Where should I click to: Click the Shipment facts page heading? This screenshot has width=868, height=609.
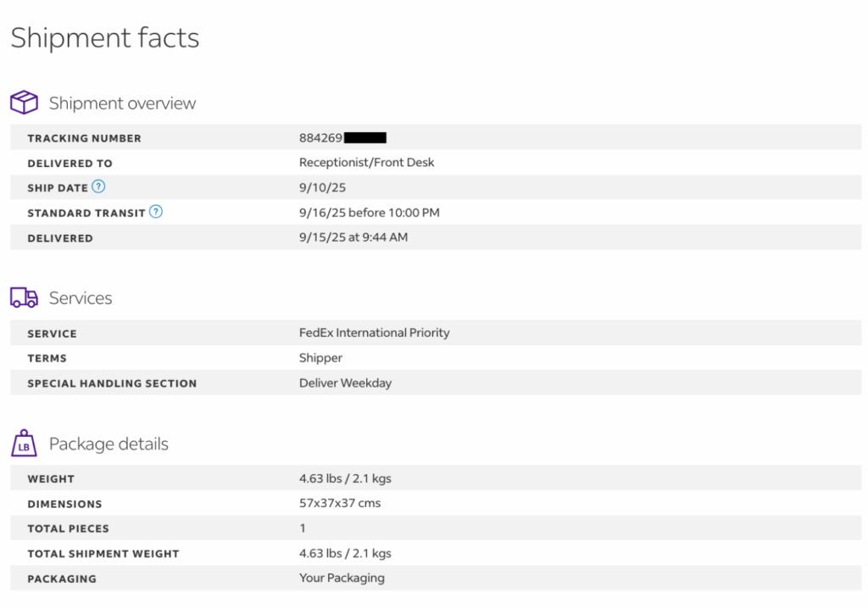(105, 38)
